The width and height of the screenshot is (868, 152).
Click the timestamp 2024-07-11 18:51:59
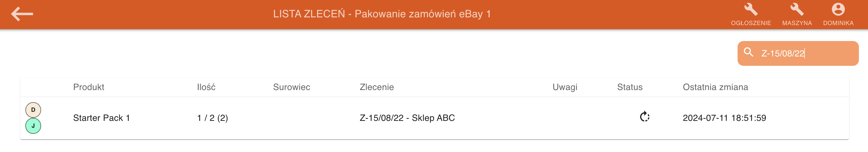(724, 118)
